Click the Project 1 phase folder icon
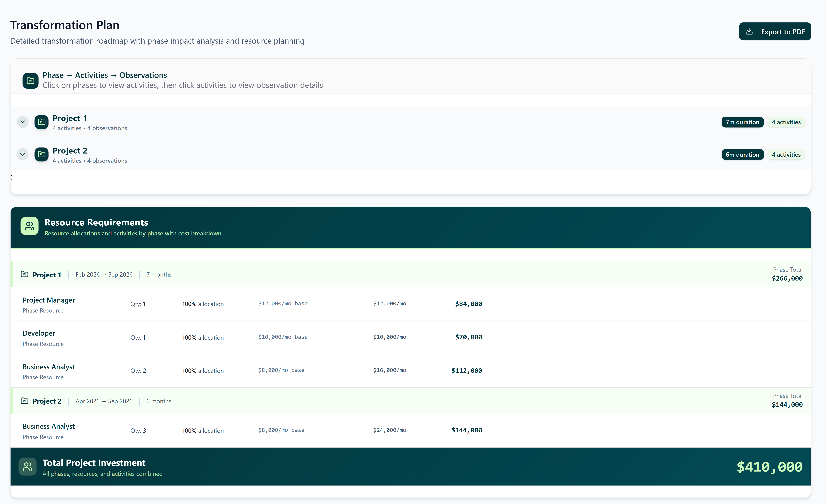 (42, 122)
